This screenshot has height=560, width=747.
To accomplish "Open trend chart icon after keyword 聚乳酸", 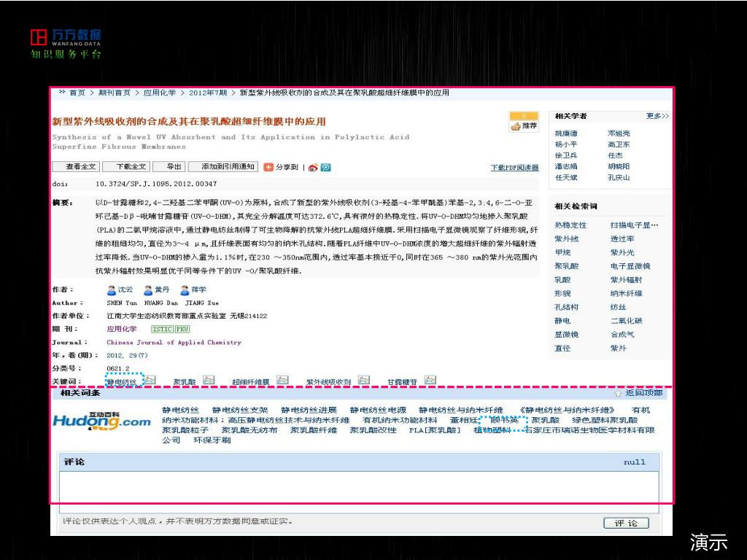I will tap(208, 380).
